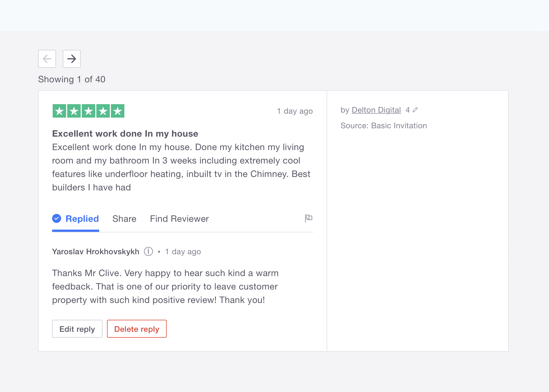Viewport: 549px width, 392px height.
Task: Go to the next review arrow
Action: (71, 59)
